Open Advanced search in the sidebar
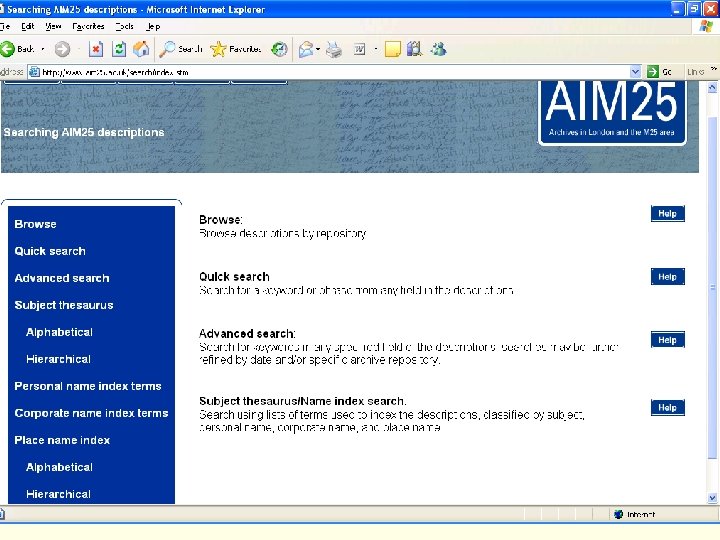The width and height of the screenshot is (720, 540). pyautogui.click(x=62, y=278)
